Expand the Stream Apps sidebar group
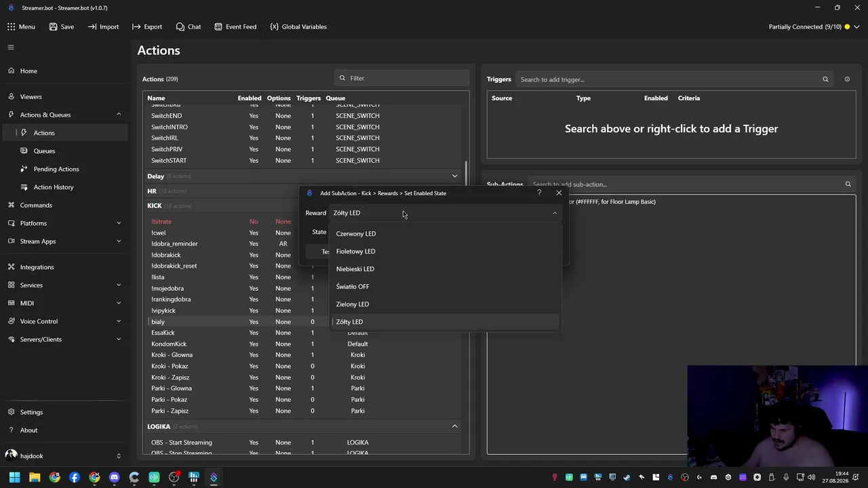This screenshot has width=868, height=488. click(64, 241)
